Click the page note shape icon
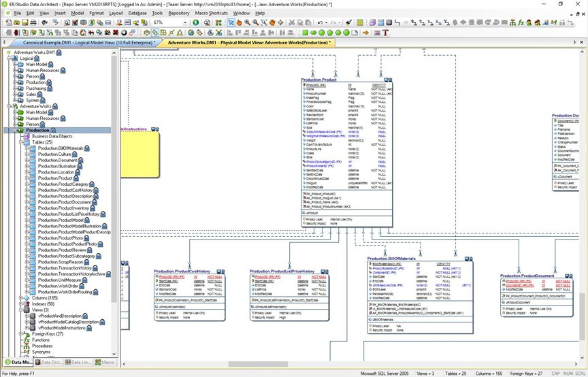 [355, 33]
